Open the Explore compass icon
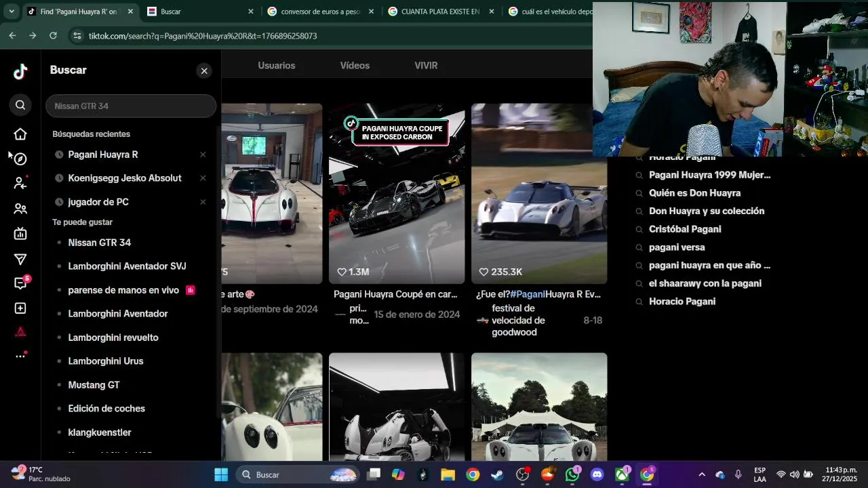 20,159
